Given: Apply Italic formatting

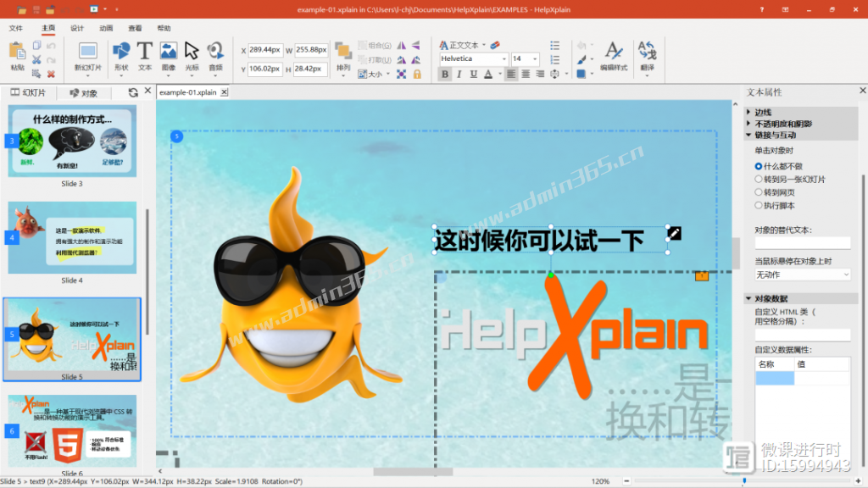Looking at the screenshot, I should (x=459, y=75).
